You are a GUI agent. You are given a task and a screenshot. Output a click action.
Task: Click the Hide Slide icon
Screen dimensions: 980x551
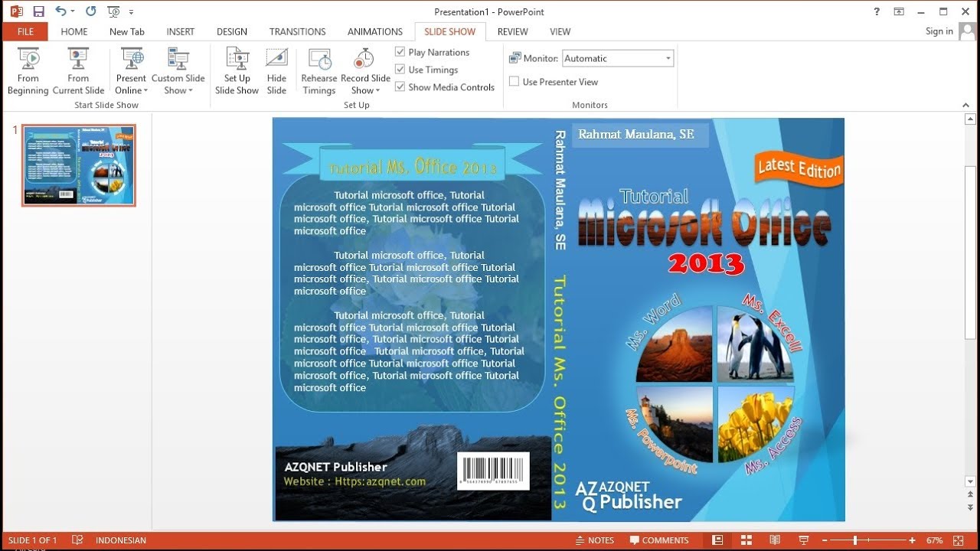tap(276, 59)
